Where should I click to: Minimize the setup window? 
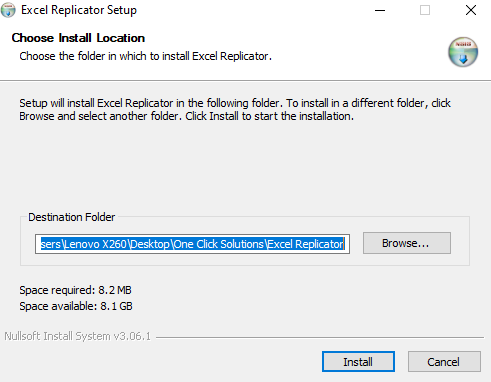pyautogui.click(x=380, y=10)
